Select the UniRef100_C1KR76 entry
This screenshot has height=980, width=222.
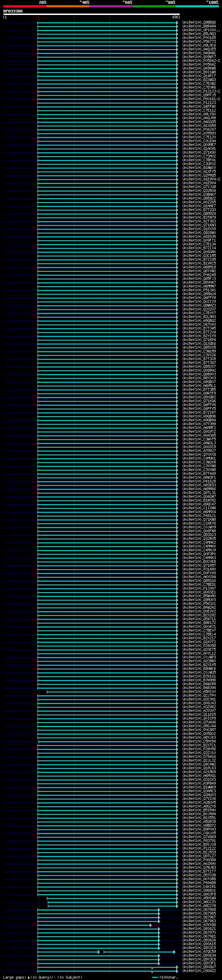pyautogui.click(x=199, y=524)
